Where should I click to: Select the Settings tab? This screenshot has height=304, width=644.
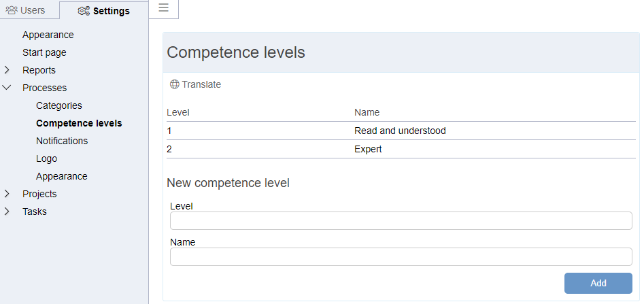coord(104,11)
